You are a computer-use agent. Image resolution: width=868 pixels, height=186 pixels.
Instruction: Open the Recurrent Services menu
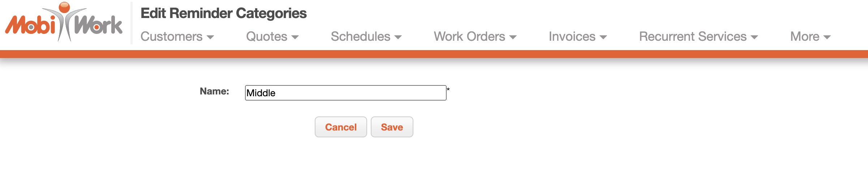[x=693, y=36]
